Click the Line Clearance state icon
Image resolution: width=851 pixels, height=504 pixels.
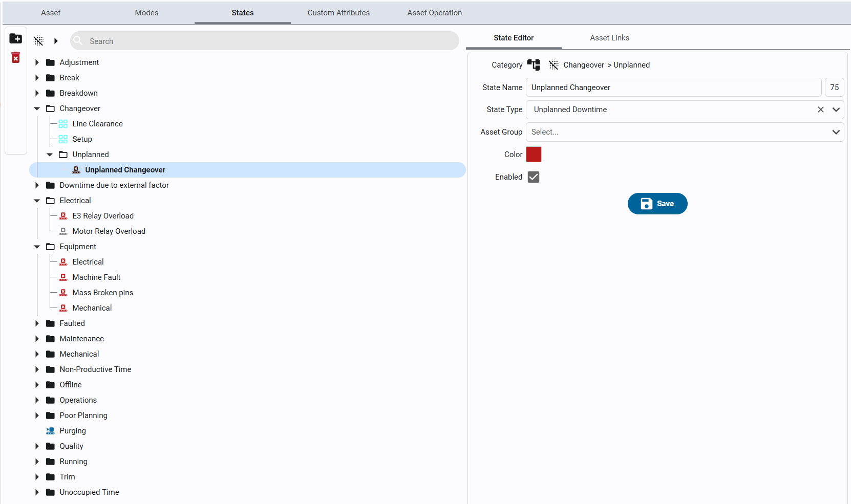(x=63, y=124)
